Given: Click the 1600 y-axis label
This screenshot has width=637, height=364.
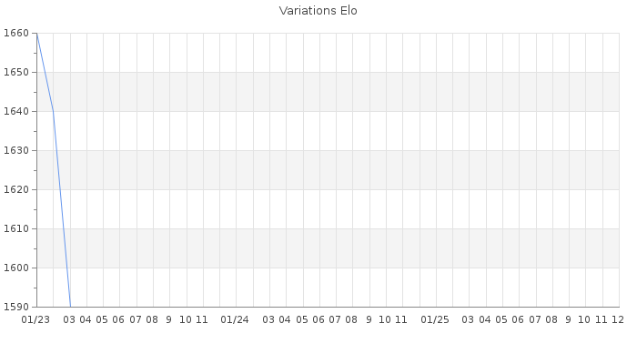Looking at the screenshot, I should tap(16, 268).
